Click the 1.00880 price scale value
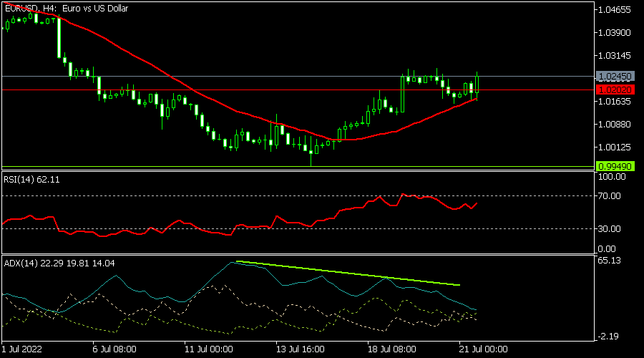 615,124
